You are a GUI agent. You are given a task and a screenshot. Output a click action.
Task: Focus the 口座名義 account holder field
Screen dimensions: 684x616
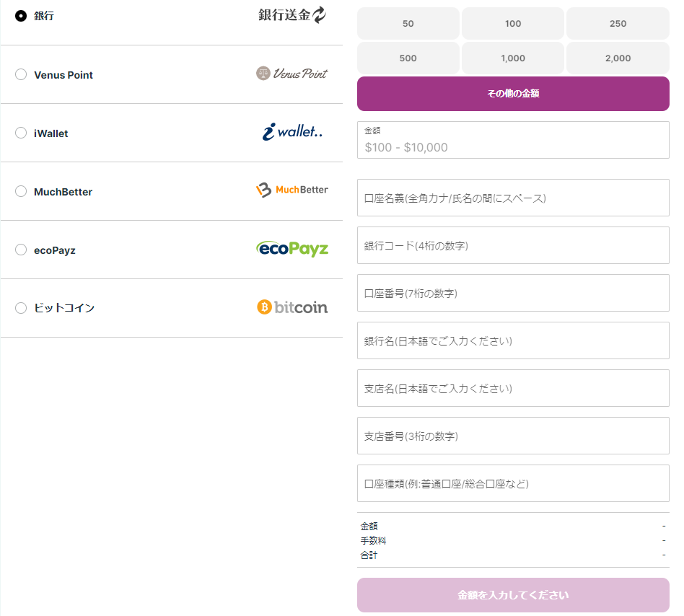pos(512,198)
